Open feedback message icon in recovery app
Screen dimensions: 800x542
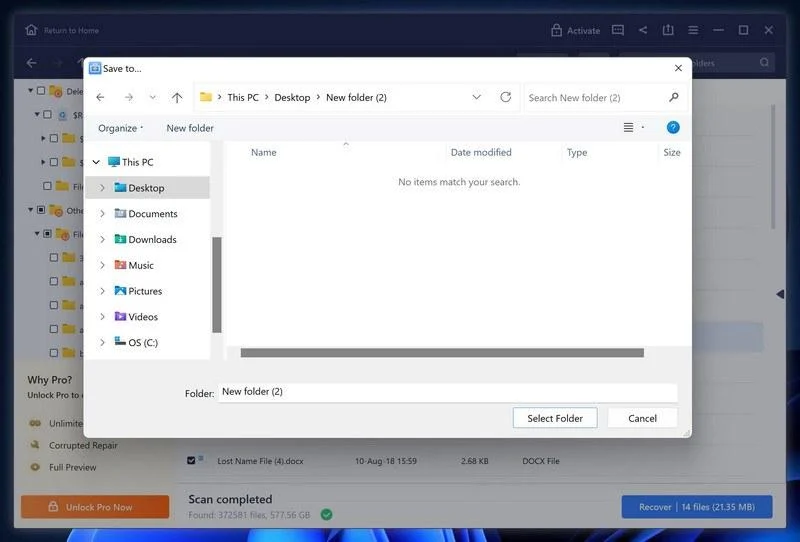coord(618,30)
